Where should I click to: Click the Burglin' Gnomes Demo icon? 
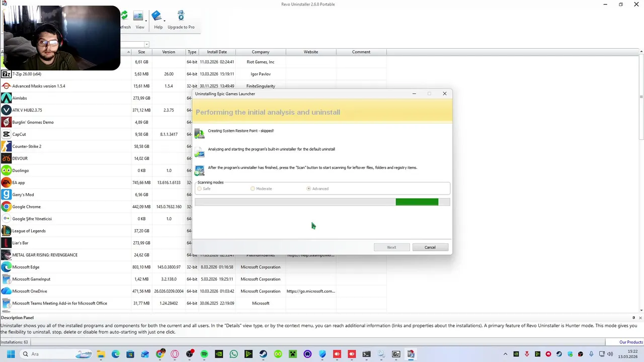click(6, 122)
